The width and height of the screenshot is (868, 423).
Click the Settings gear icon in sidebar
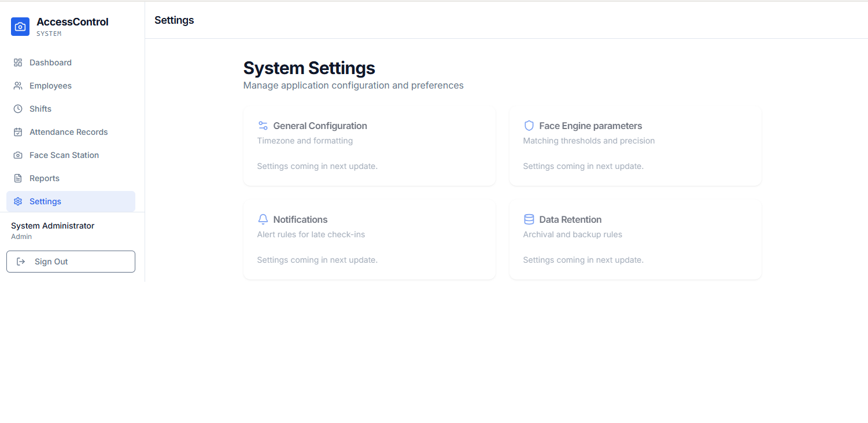coord(18,201)
